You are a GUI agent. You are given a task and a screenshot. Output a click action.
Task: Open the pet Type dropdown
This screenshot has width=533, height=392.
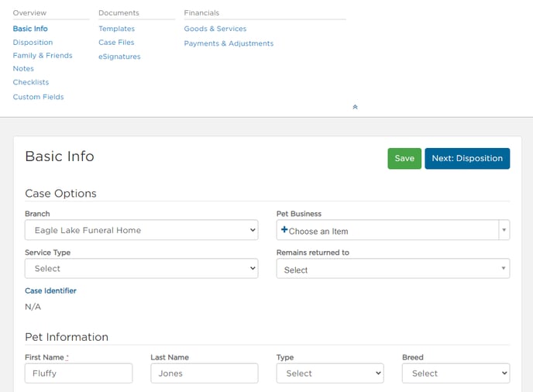[x=330, y=373]
